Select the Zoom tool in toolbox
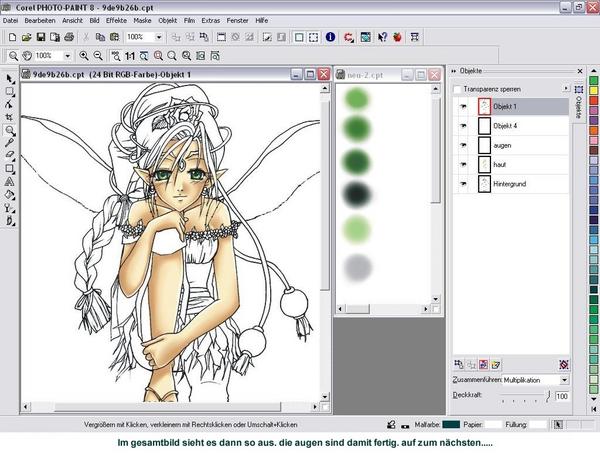This screenshot has width=600, height=454. pos(10,131)
